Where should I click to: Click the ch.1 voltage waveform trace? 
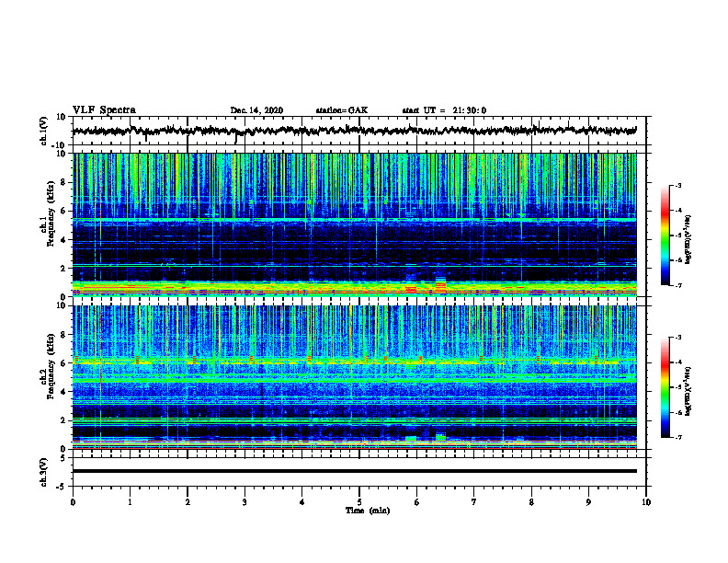(x=355, y=131)
